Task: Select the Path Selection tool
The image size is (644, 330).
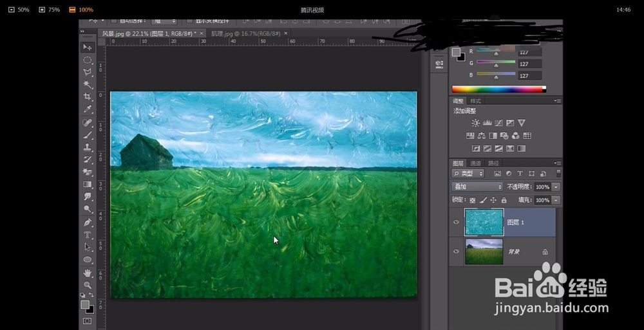Action: [88, 247]
